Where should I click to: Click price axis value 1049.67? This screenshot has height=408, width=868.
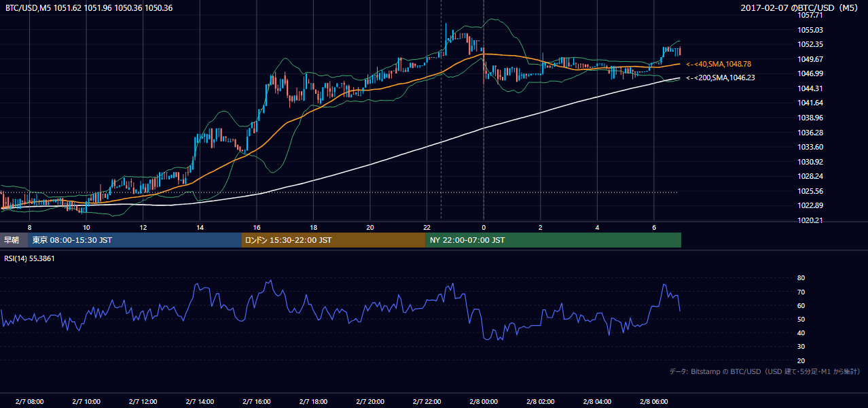tap(811, 59)
